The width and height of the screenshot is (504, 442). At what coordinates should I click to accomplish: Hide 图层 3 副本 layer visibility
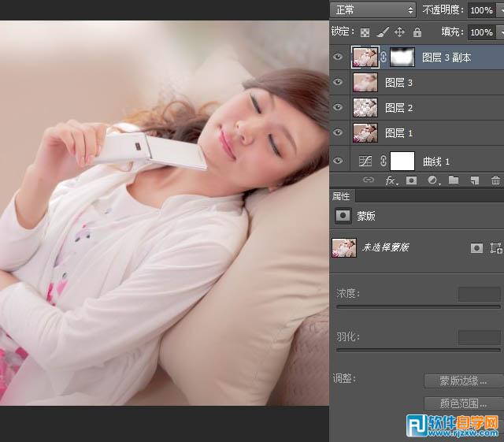338,57
